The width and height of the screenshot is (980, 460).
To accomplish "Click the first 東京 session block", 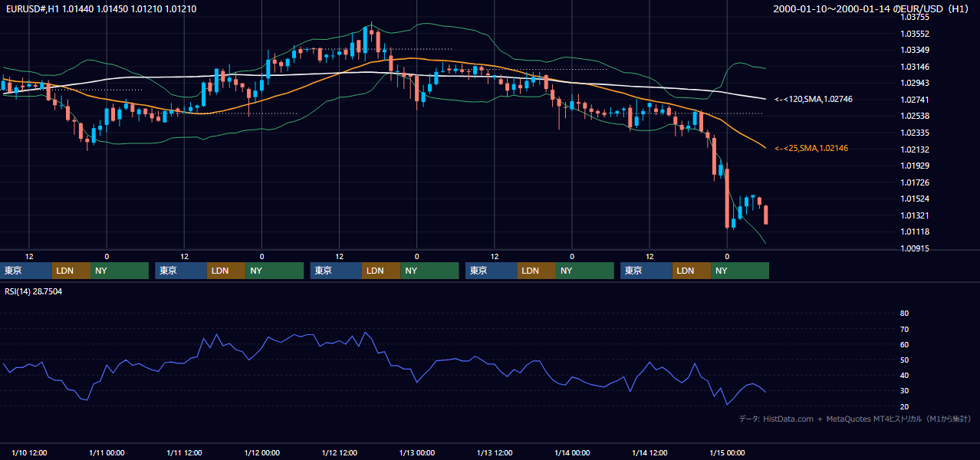I will pos(26,271).
